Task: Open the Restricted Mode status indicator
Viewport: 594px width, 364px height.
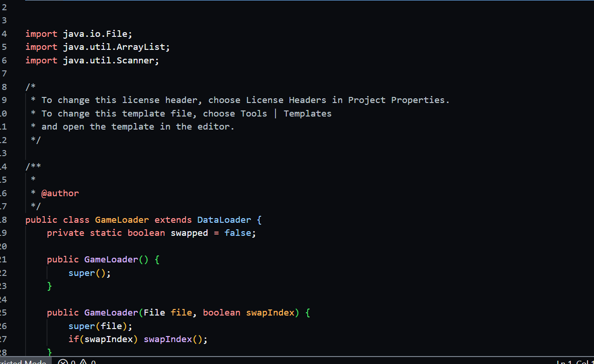Action: tap(23, 362)
